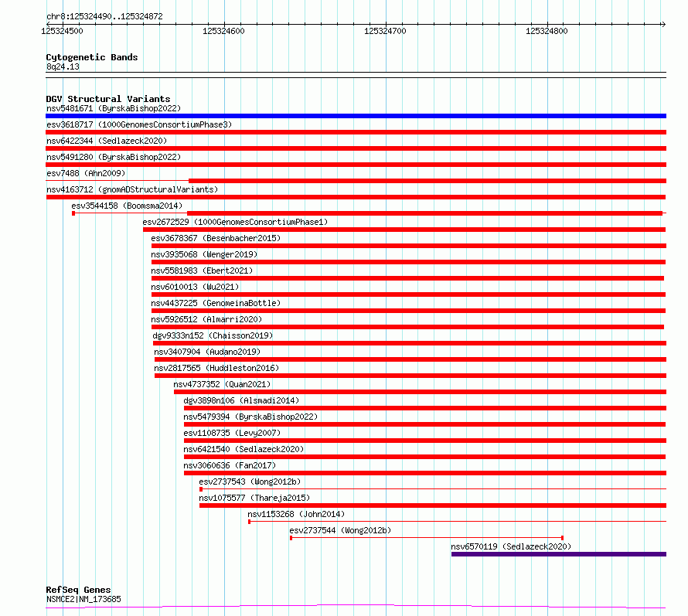Click esv7488 (Ahn2009) variant label

(x=86, y=173)
